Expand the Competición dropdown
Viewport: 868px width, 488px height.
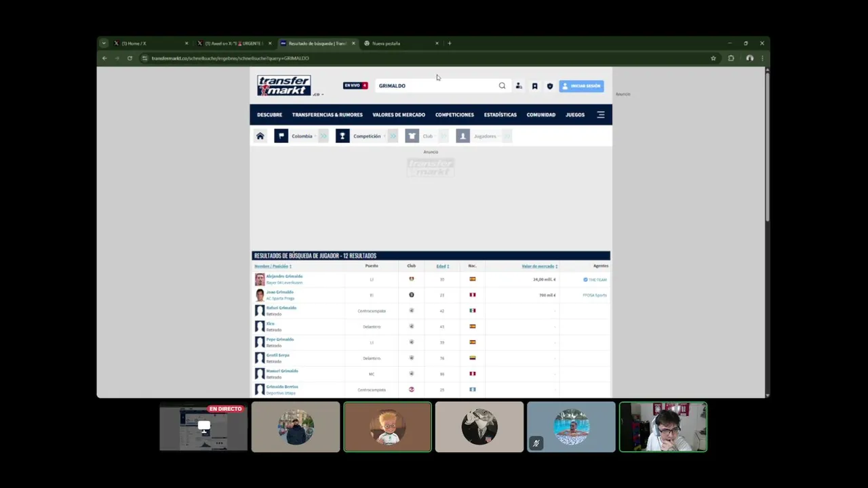(x=367, y=136)
